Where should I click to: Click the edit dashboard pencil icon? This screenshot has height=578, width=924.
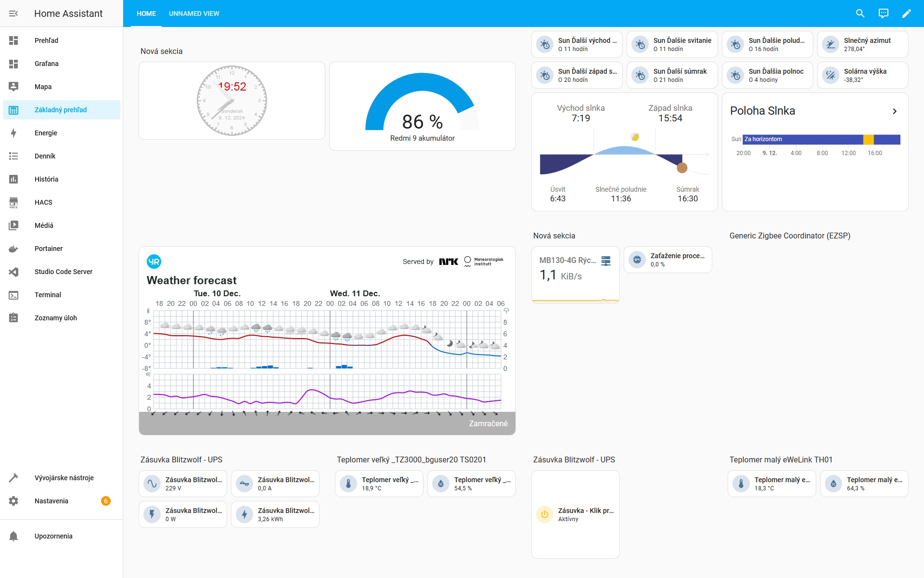click(906, 13)
